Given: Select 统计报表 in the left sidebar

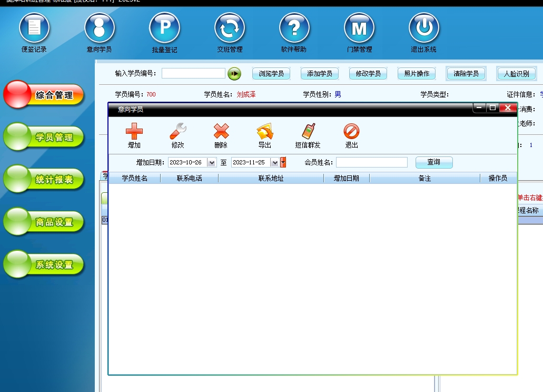Looking at the screenshot, I should 44,180.
